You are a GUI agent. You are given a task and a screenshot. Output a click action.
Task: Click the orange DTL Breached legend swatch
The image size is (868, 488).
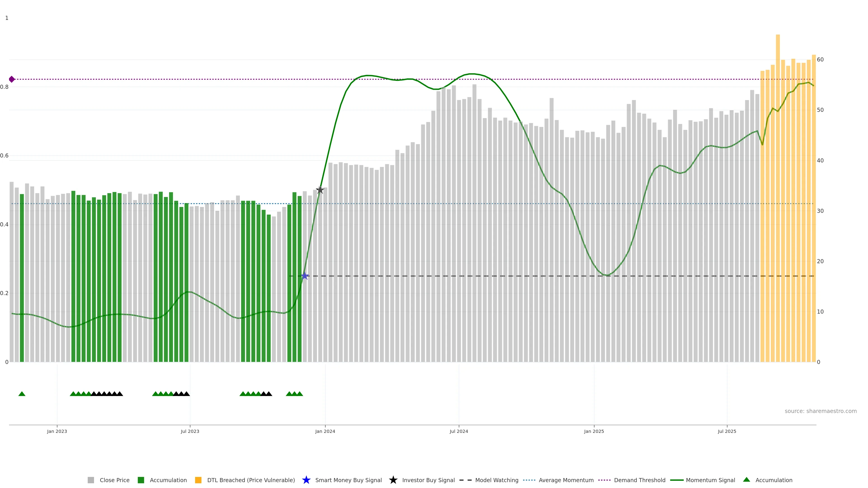tap(198, 480)
